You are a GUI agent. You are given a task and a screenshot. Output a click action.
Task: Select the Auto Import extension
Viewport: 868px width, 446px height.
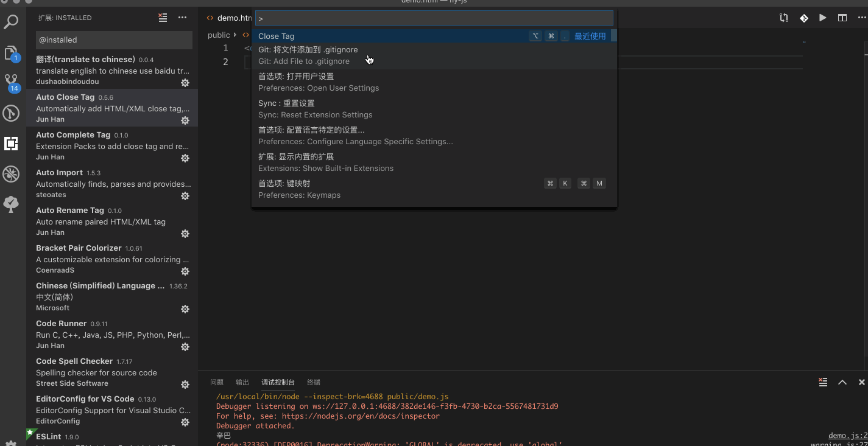[112, 183]
